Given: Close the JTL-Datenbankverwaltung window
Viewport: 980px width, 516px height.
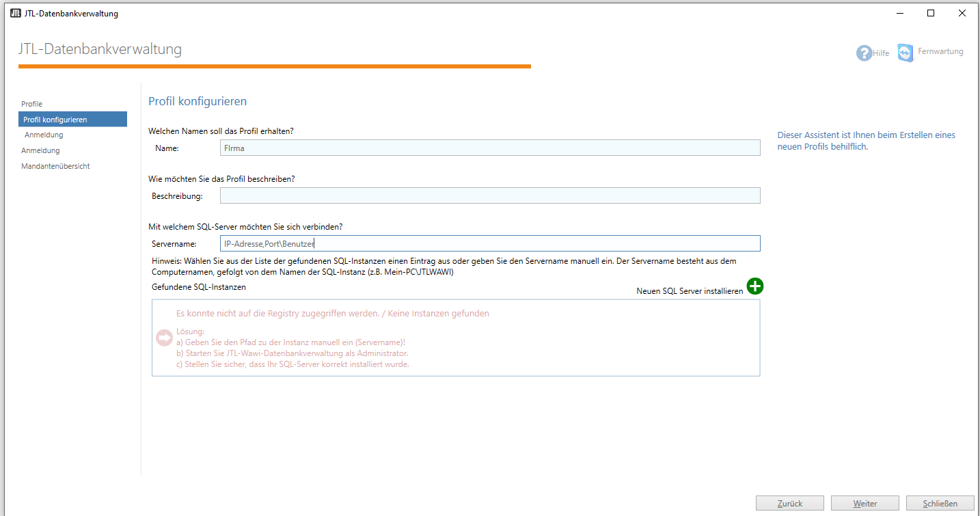Looking at the screenshot, I should [x=962, y=14].
